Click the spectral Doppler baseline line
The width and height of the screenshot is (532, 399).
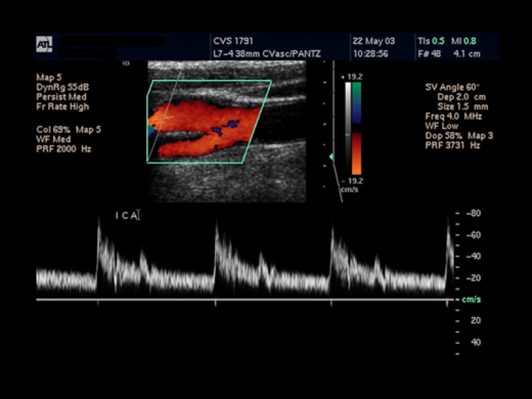tap(246, 300)
